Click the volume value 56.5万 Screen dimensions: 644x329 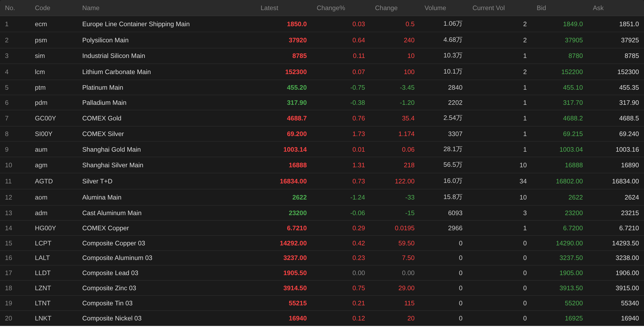[453, 165]
